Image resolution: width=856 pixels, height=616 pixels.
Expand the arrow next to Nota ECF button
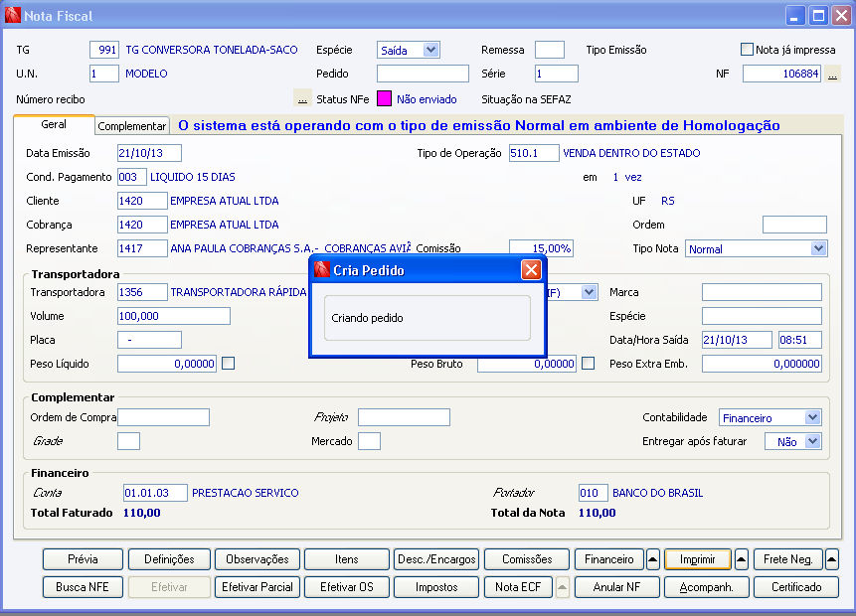[x=562, y=587]
